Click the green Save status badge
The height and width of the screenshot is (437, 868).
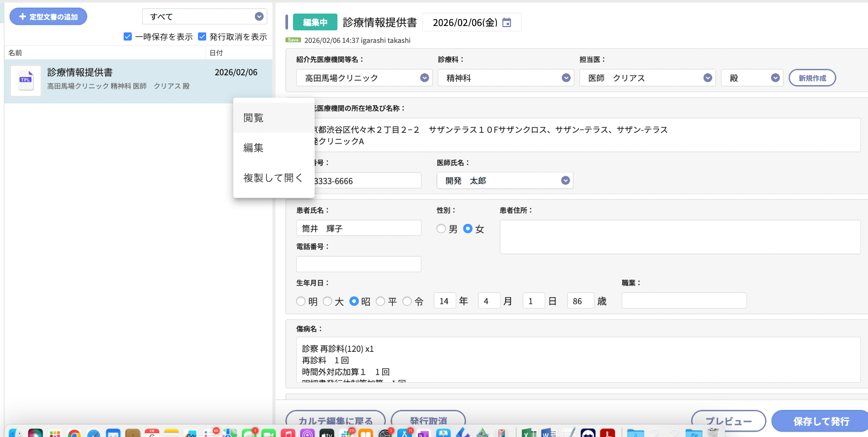click(293, 40)
